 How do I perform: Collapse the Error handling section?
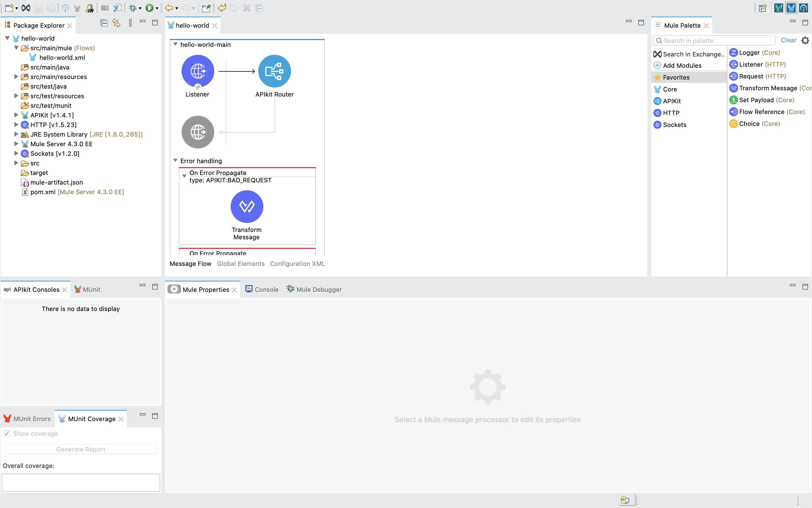(175, 161)
